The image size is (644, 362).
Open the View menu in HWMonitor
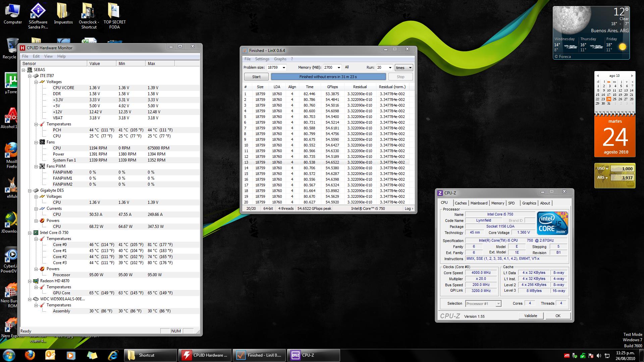48,56
